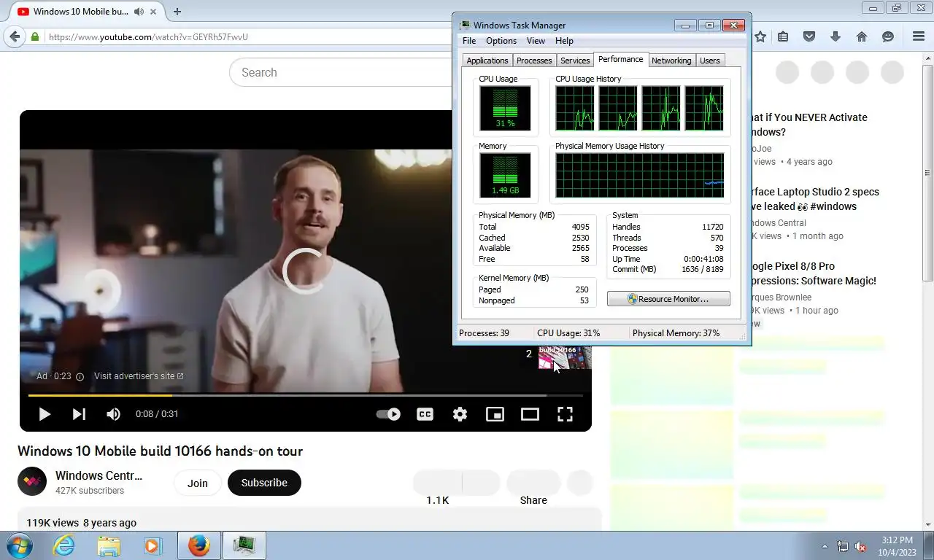Open the Options menu in Task Manager
Image resolution: width=934 pixels, height=560 pixels.
pyautogui.click(x=501, y=41)
